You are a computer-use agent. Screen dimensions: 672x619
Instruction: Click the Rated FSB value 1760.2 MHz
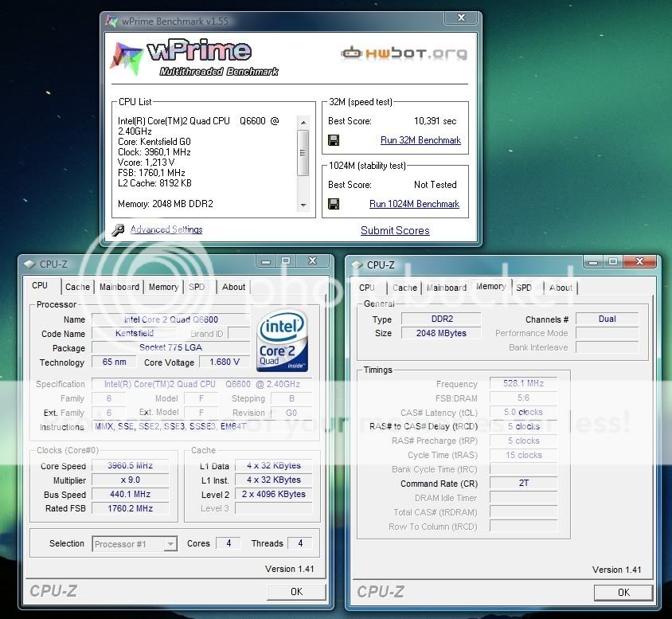point(131,508)
